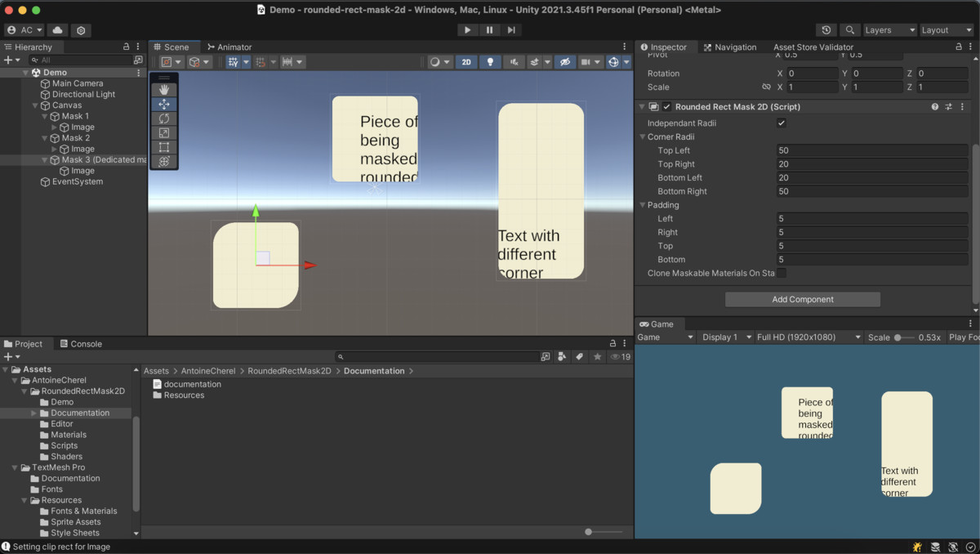Switch to the Animator tab

coord(229,47)
